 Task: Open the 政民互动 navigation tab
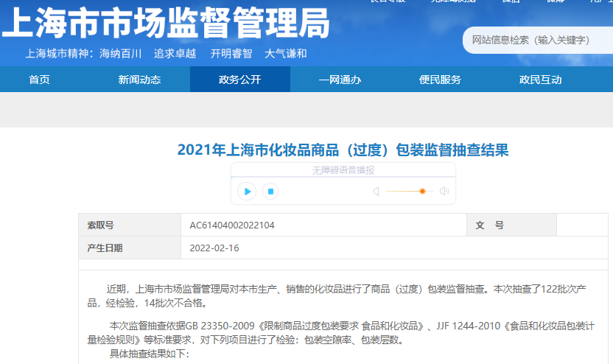tap(540, 80)
